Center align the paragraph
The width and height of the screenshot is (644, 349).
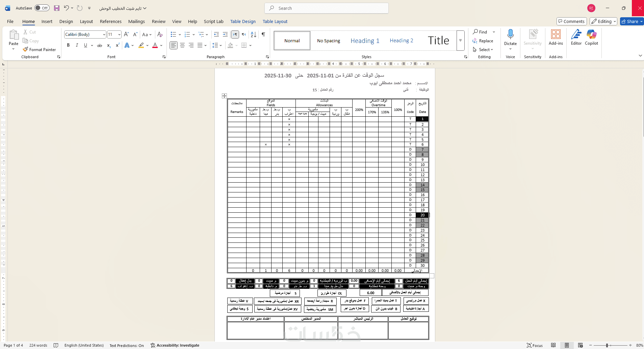(x=182, y=45)
